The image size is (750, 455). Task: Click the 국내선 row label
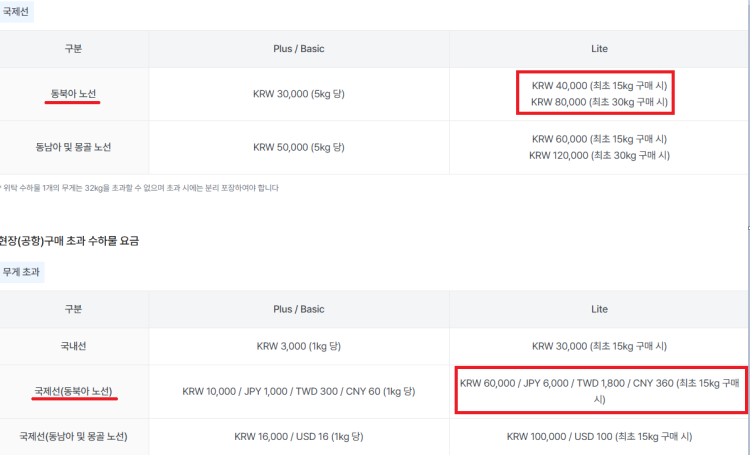tap(73, 346)
